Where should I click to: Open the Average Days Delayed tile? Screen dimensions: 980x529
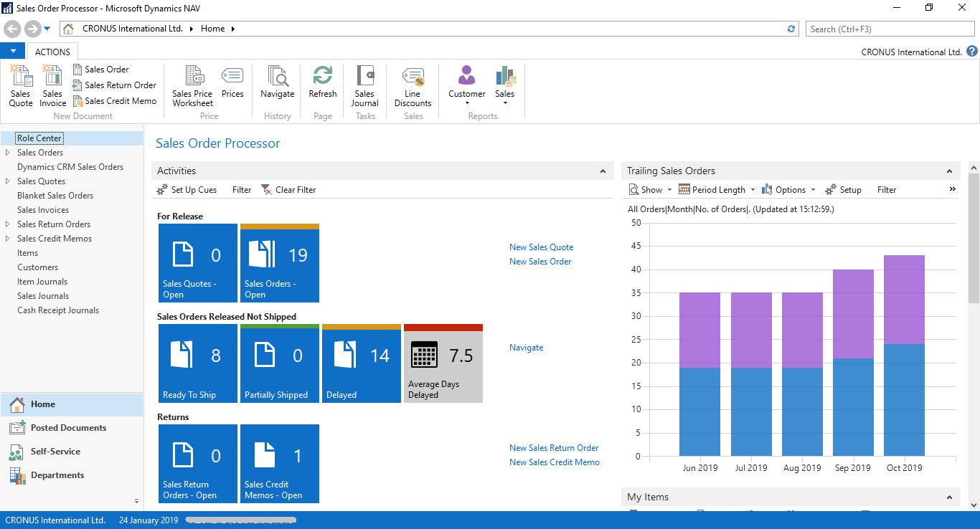pos(443,363)
